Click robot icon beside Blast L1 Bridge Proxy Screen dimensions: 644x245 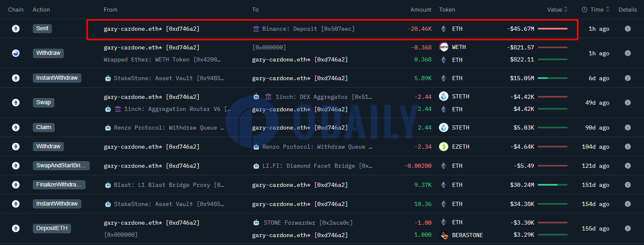pyautogui.click(x=108, y=185)
